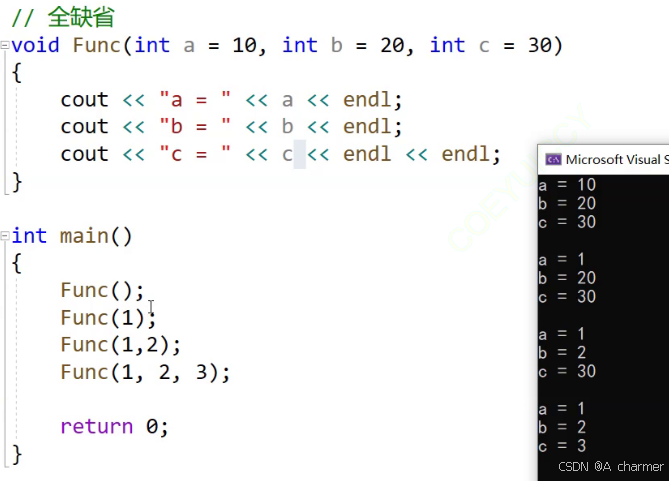Collapse the void Func function block
The width and height of the screenshot is (669, 481).
5,45
